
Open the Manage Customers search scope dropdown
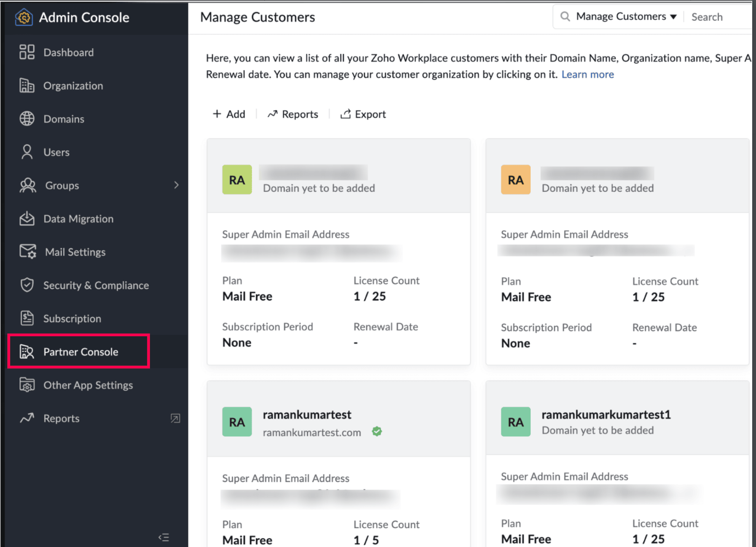[x=626, y=16]
